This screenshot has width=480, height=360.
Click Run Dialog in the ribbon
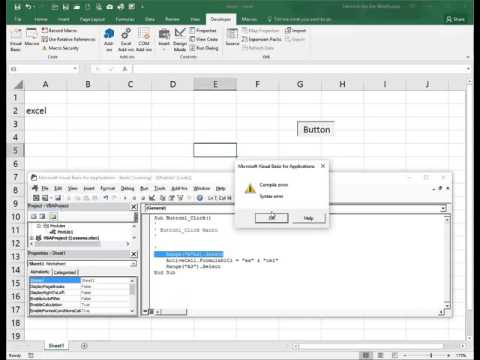[x=204, y=48]
